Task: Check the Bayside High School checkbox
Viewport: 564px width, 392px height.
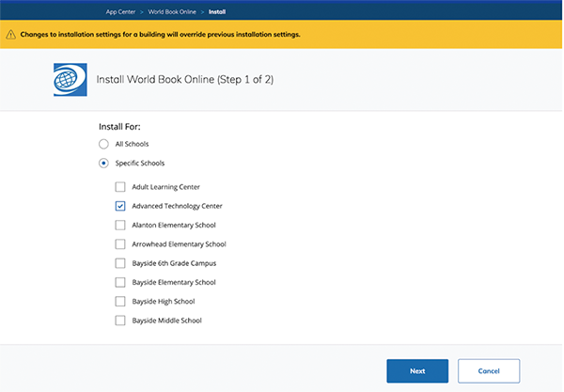Action: (120, 302)
